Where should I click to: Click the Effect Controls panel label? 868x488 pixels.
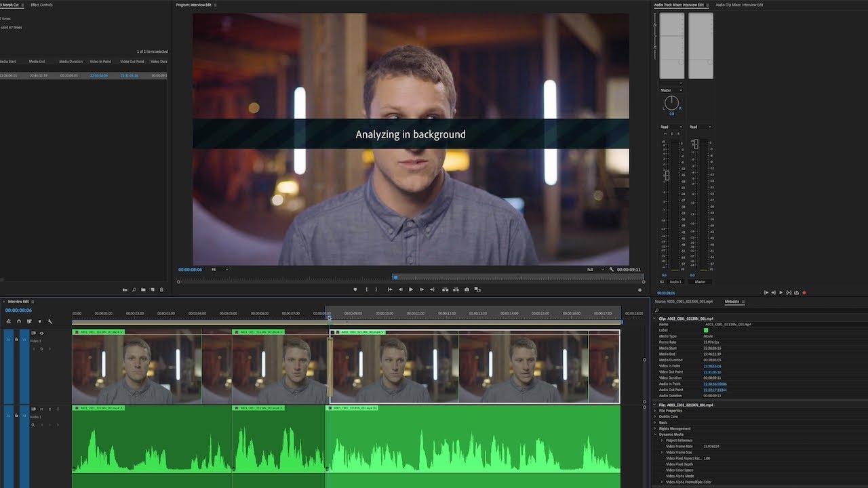[x=41, y=4]
